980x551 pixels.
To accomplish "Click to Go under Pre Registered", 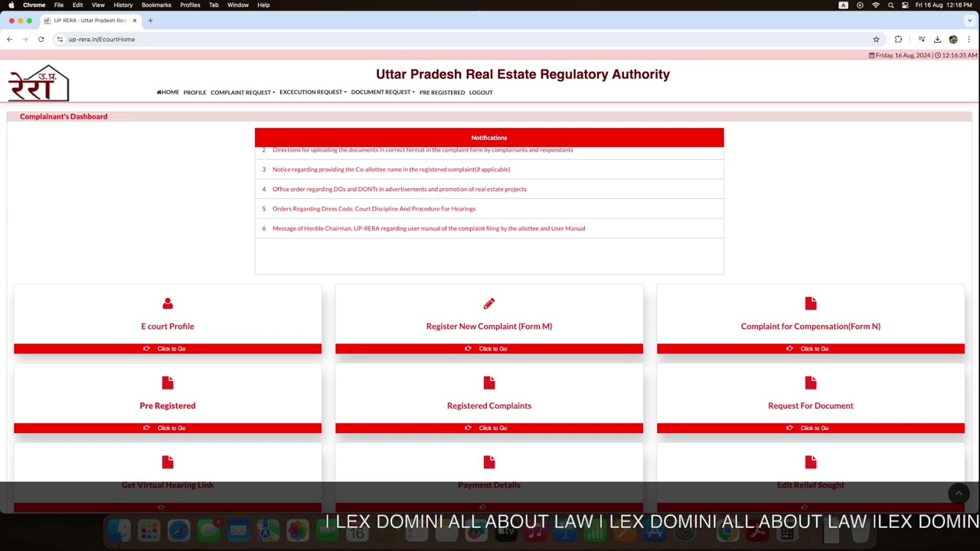I will [168, 429].
